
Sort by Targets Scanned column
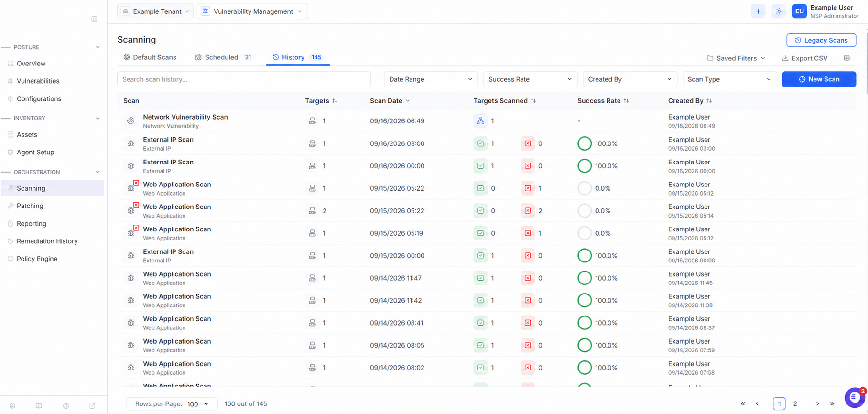[533, 101]
